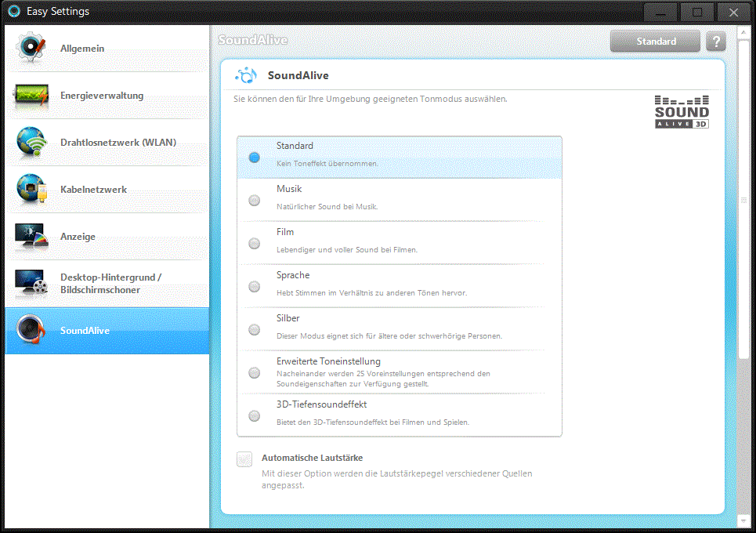Click 'Lebendiger und voller Sound bei Filmen.'
This screenshot has height=533, width=756.
click(346, 250)
